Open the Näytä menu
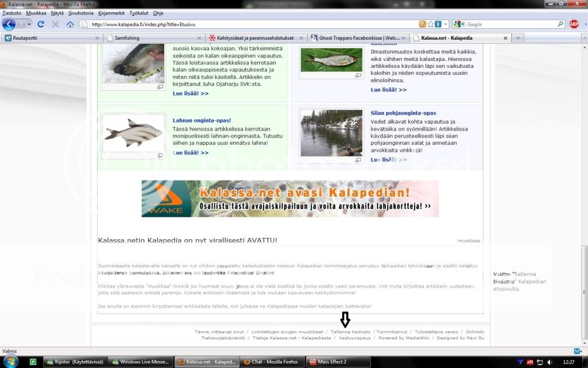Screen dimensions: 588x368 click(57, 13)
